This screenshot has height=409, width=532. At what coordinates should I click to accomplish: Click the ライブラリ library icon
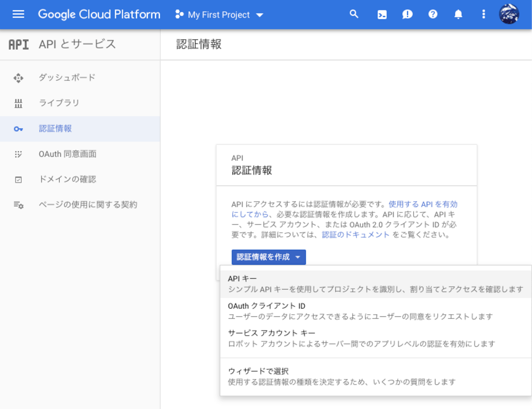click(x=18, y=103)
